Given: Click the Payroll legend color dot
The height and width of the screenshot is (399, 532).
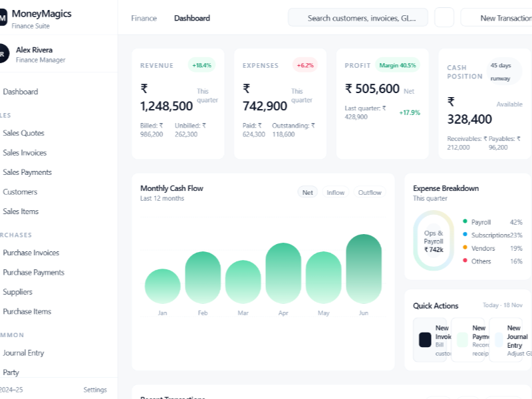Looking at the screenshot, I should pos(465,222).
